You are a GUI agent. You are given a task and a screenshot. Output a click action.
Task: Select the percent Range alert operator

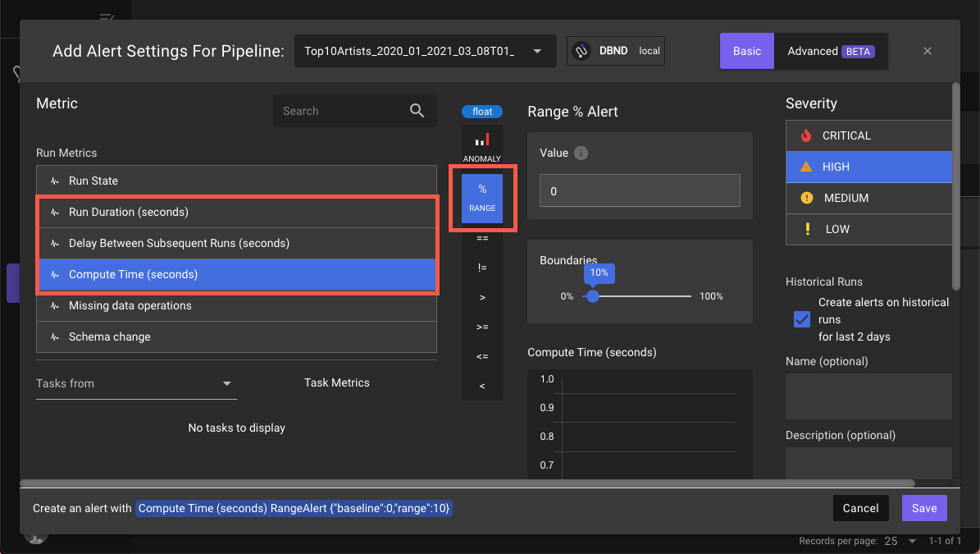tap(482, 199)
